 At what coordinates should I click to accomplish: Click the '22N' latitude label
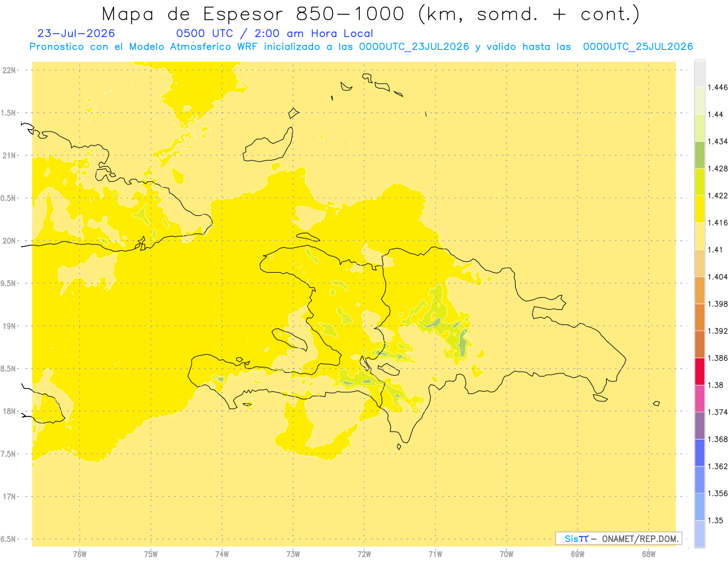8,70
